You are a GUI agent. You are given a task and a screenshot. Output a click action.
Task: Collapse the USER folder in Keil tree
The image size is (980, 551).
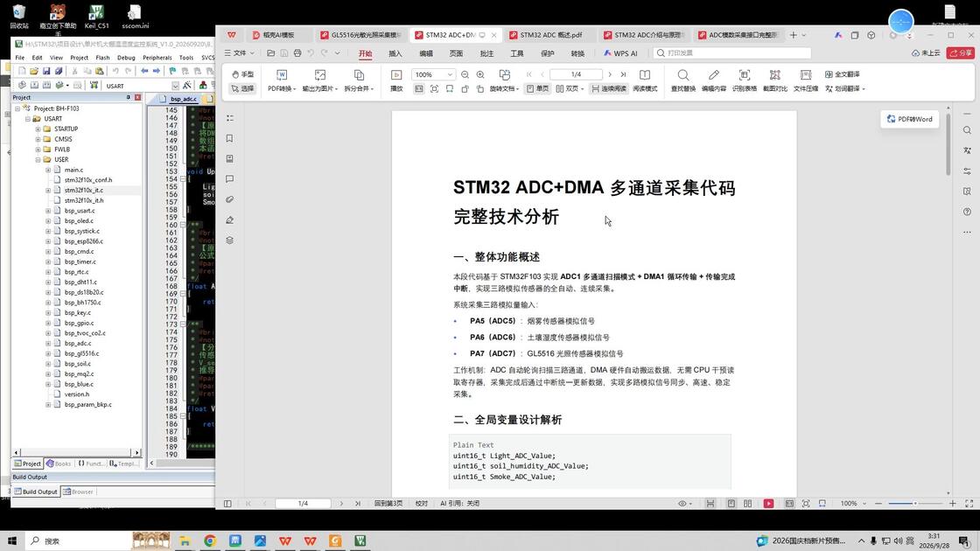pos(38,159)
